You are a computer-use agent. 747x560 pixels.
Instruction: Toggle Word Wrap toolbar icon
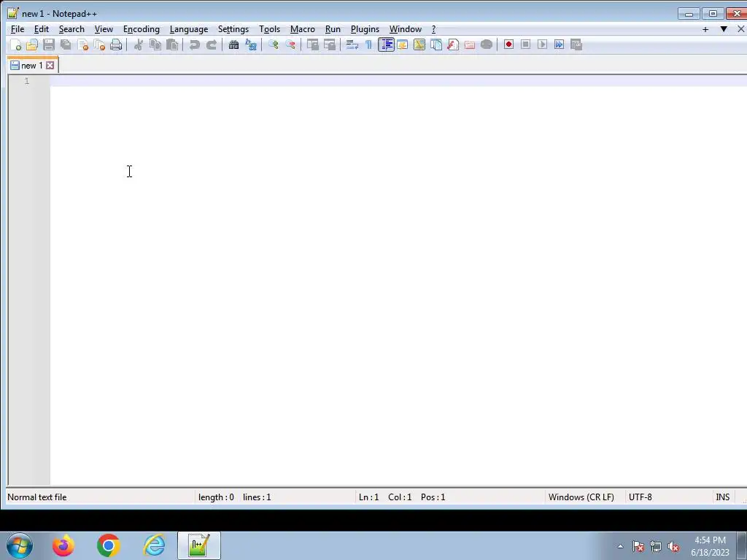click(352, 44)
